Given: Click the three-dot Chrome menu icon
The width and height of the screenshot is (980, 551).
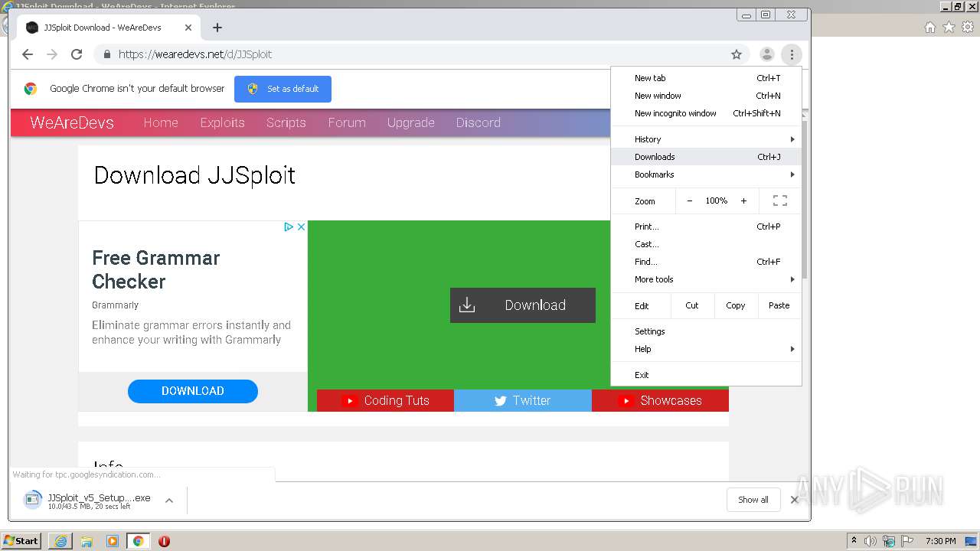Looking at the screenshot, I should [x=792, y=54].
